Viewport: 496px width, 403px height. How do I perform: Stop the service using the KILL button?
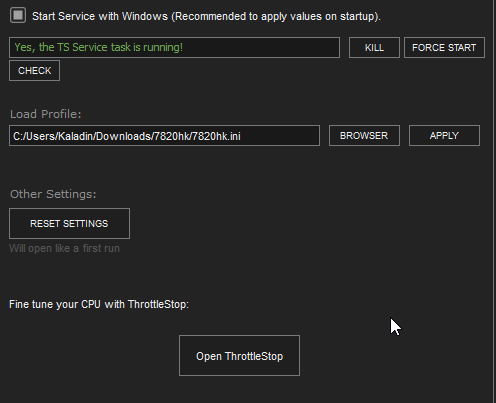(374, 48)
